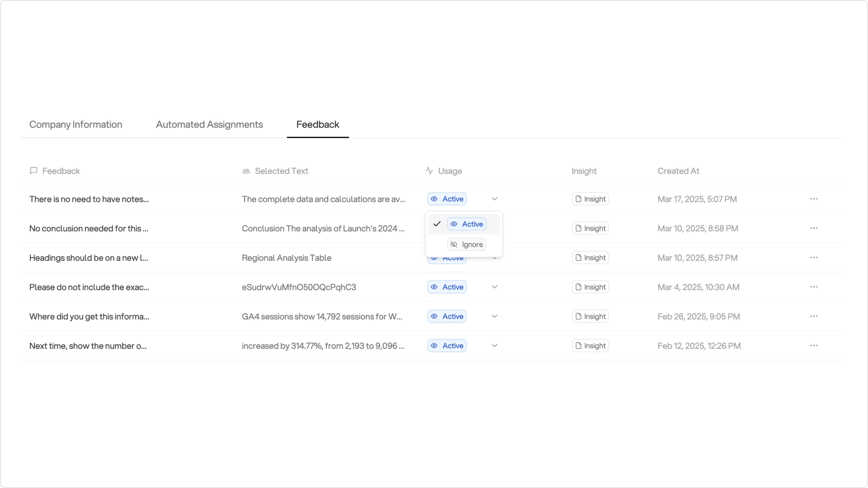Open Insight for 'Please do not include' feedback
Viewport: 868px width, 488px height.
point(590,287)
